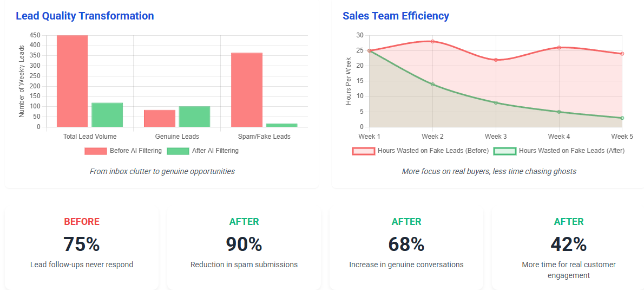Viewport: 644px width, 290px height.
Task: Click the green Spam/Fake Leads bar
Action: coord(281,125)
